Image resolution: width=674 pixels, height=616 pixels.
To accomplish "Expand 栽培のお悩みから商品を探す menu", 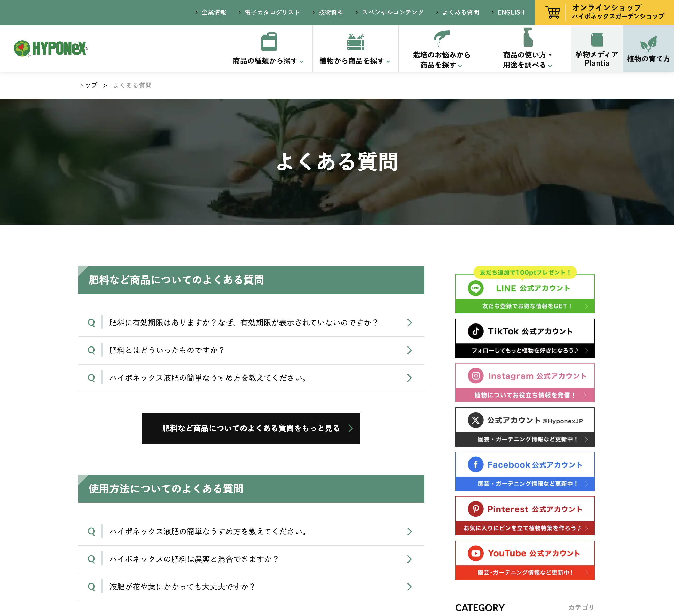I will [441, 60].
